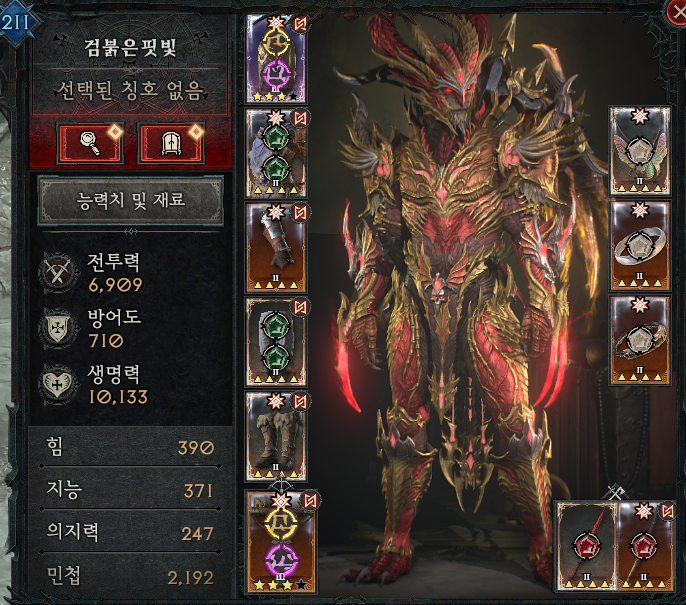Select the off-hand weapon slot with red gem
Viewport: 686px width, 605px height.
click(x=646, y=547)
